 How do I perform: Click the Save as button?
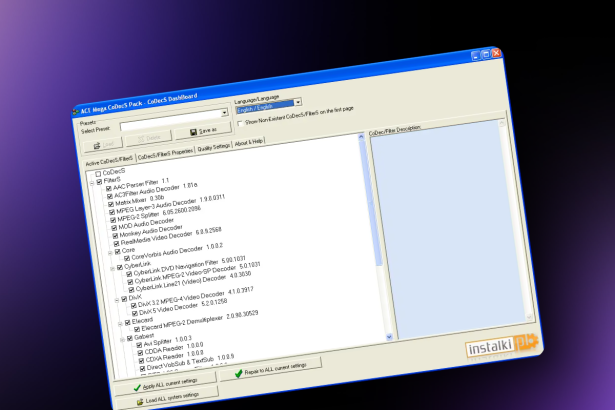pyautogui.click(x=203, y=131)
